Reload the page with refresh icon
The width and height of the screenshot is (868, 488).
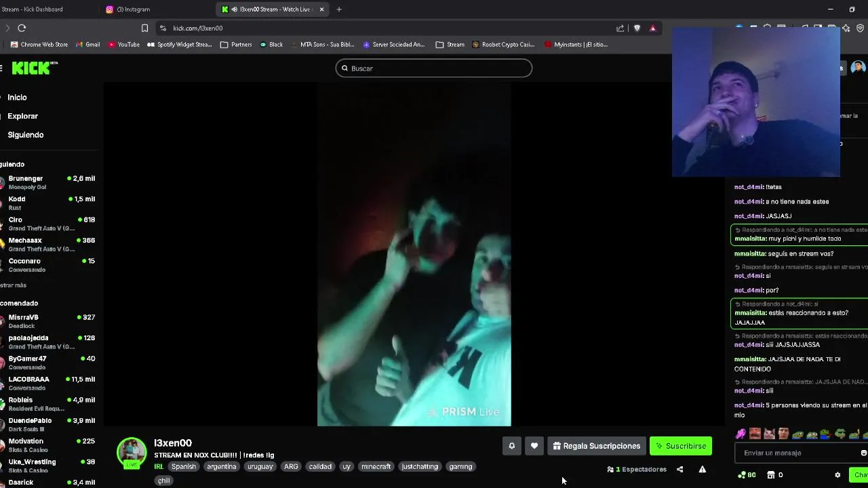click(22, 28)
